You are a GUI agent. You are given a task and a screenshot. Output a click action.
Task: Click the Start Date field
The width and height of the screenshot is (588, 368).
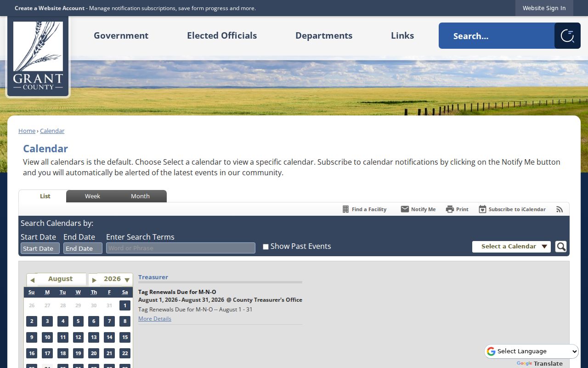40,248
